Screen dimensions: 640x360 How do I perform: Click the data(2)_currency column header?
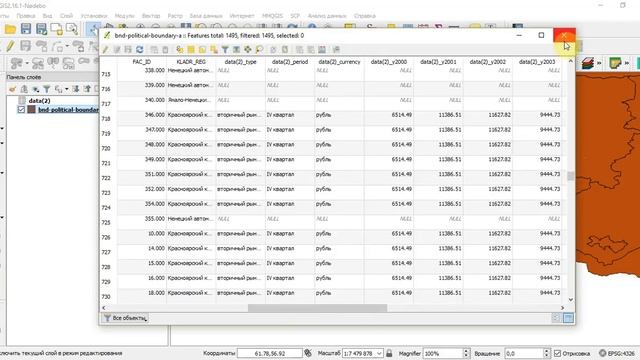point(339,62)
